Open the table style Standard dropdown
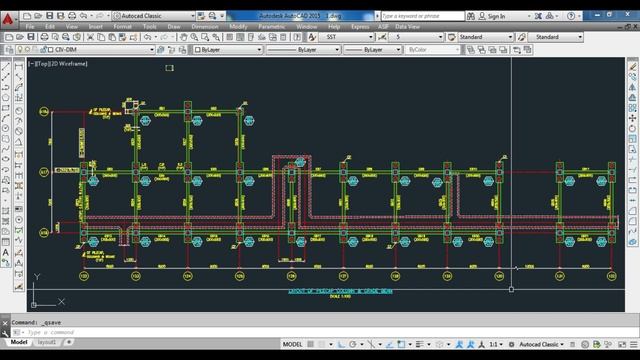 tap(485, 37)
